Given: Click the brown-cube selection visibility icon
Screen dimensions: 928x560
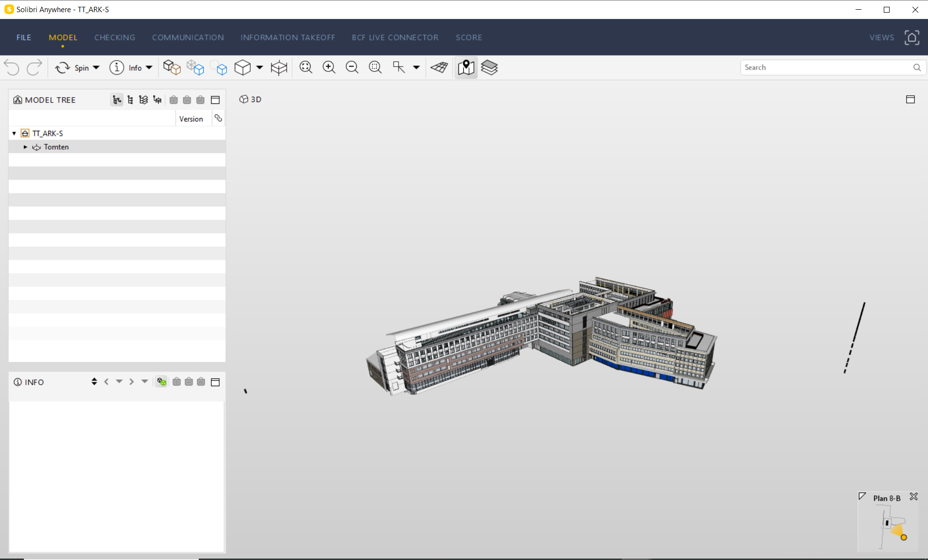Looking at the screenshot, I should [172, 68].
